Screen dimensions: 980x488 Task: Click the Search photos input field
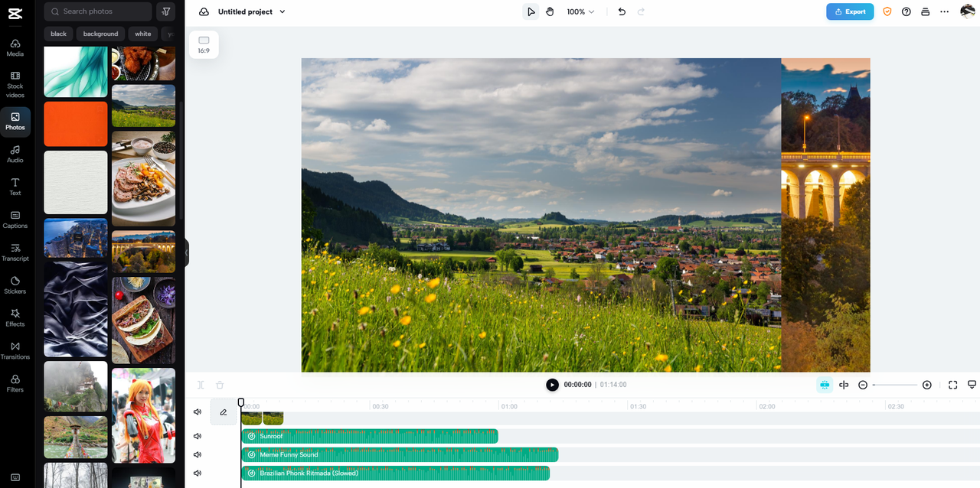(98, 11)
